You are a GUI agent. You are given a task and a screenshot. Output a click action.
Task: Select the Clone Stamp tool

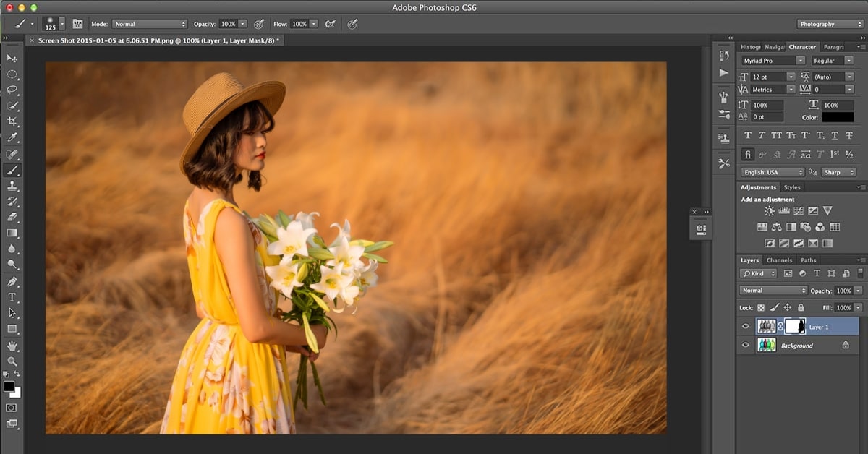[12, 187]
